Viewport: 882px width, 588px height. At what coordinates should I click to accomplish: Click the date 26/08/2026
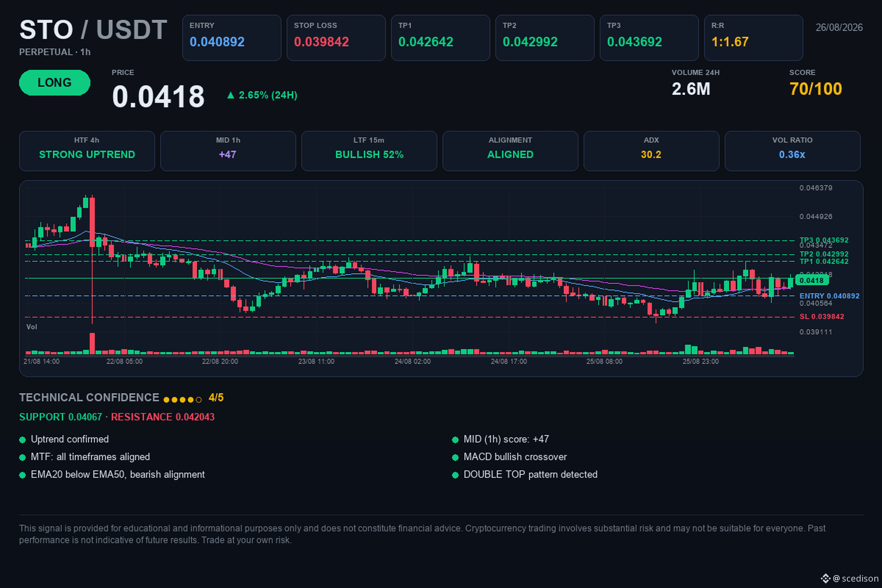(839, 27)
